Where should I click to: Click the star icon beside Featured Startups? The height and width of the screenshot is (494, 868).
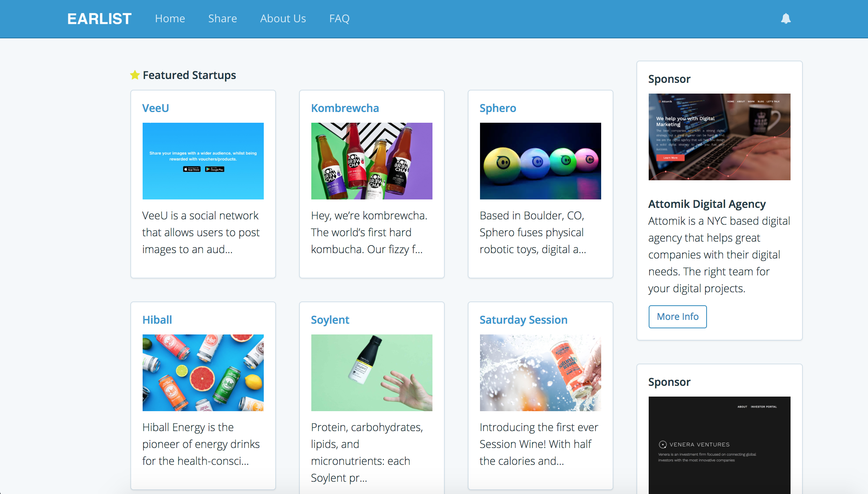tap(135, 75)
